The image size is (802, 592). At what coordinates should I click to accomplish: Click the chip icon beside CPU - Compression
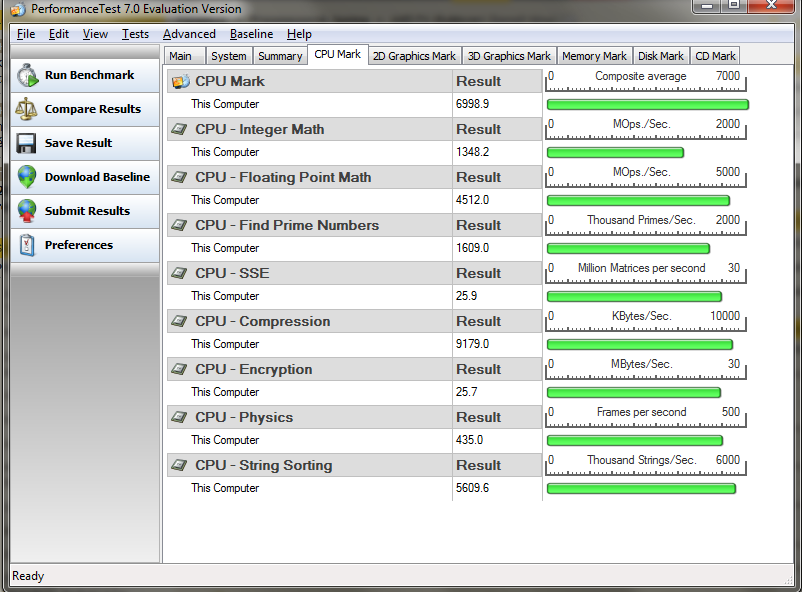pos(179,321)
